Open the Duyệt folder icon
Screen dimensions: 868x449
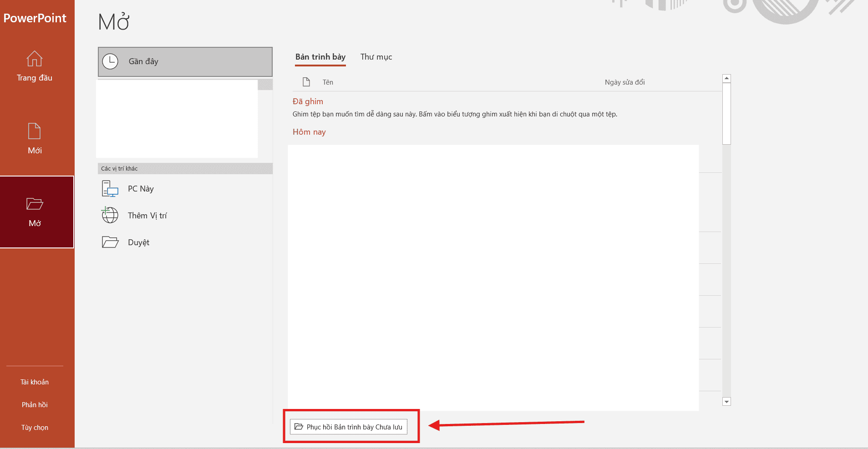(110, 242)
